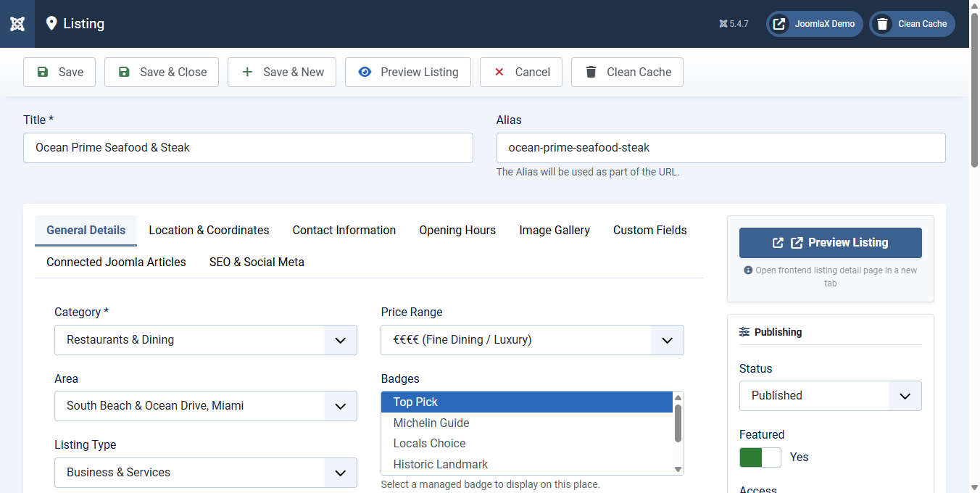This screenshot has width=980, height=493.
Task: Click the eye icon on Preview Listing
Action: 365,72
